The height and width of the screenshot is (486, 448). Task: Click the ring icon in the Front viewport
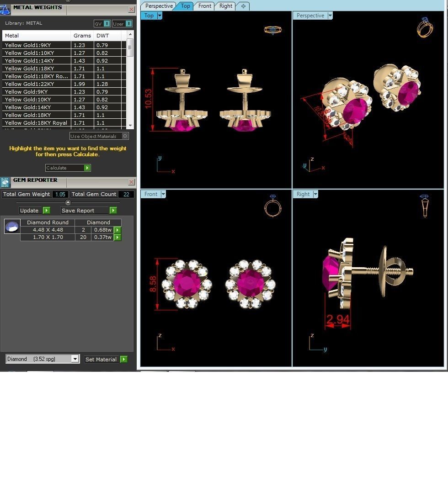coord(273,206)
